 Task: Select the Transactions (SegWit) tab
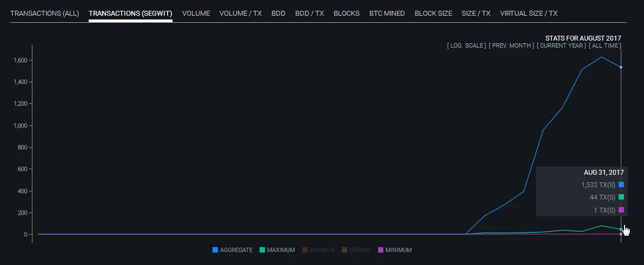[130, 13]
